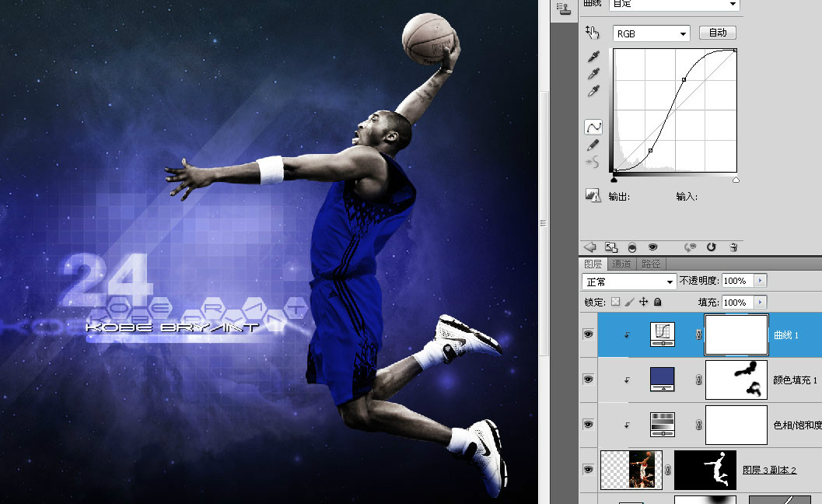The image size is (822, 504).
Task: Switch to the 通道 channels tab
Action: (x=621, y=264)
